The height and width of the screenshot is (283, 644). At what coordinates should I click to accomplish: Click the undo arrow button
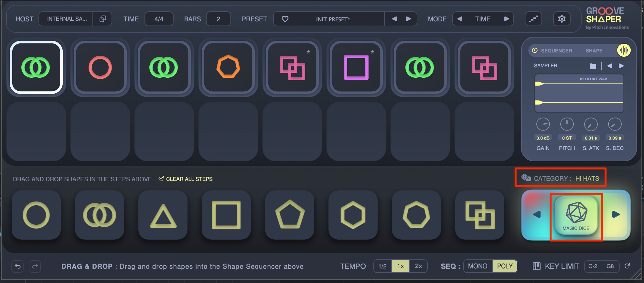[x=18, y=266]
